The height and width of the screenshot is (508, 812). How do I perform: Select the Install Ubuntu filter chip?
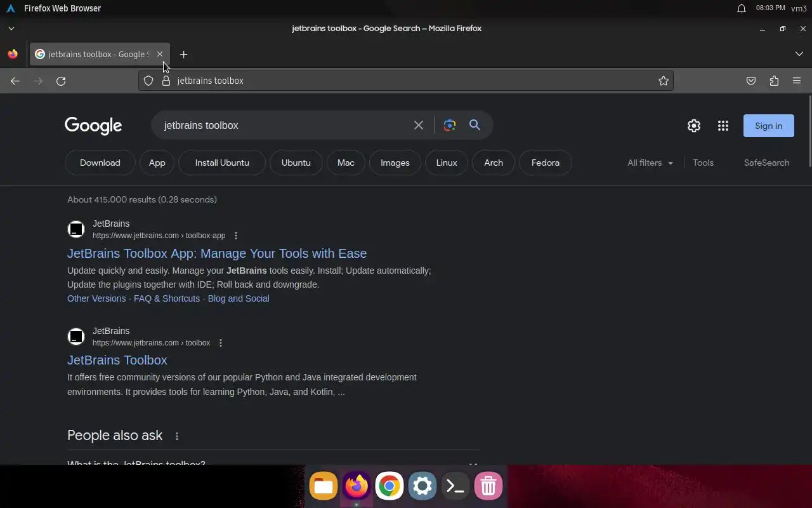click(x=222, y=163)
